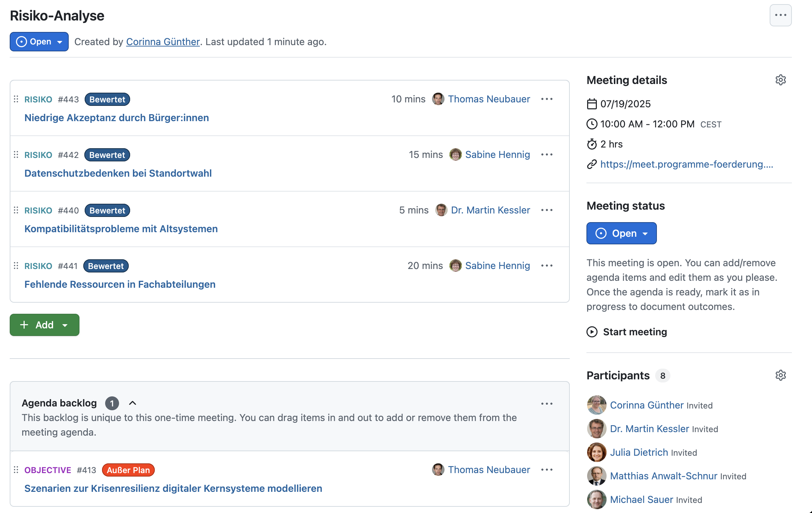Open the three-dots menu for risk #441
812x513 pixels.
[547, 266]
